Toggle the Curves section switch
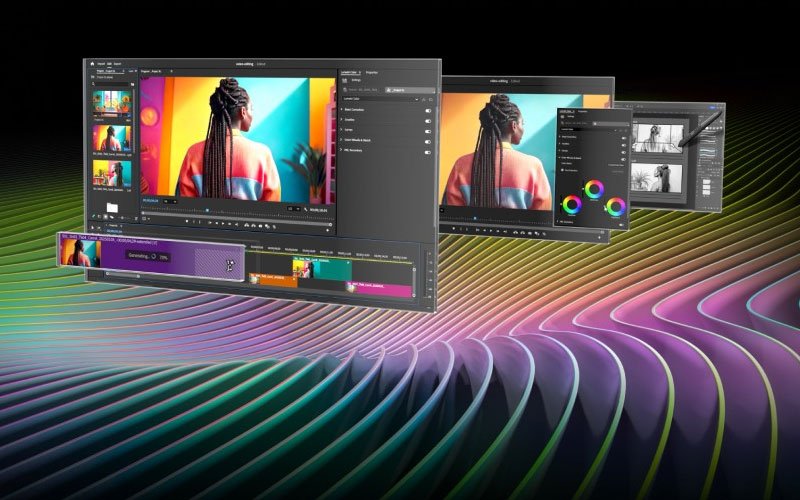The image size is (800, 500). tap(428, 129)
